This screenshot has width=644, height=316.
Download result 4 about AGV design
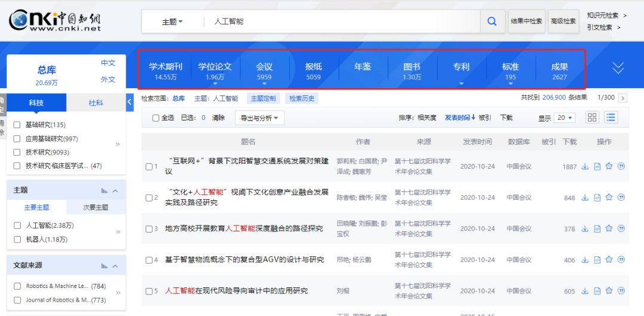coord(585,260)
